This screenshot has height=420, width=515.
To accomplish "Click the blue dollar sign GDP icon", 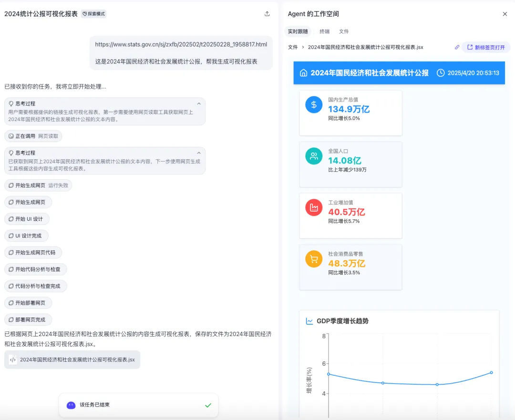I will pyautogui.click(x=314, y=105).
